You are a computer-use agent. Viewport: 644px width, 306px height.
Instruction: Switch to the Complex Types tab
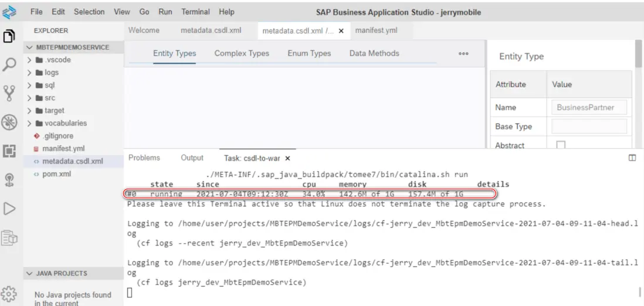pyautogui.click(x=242, y=53)
